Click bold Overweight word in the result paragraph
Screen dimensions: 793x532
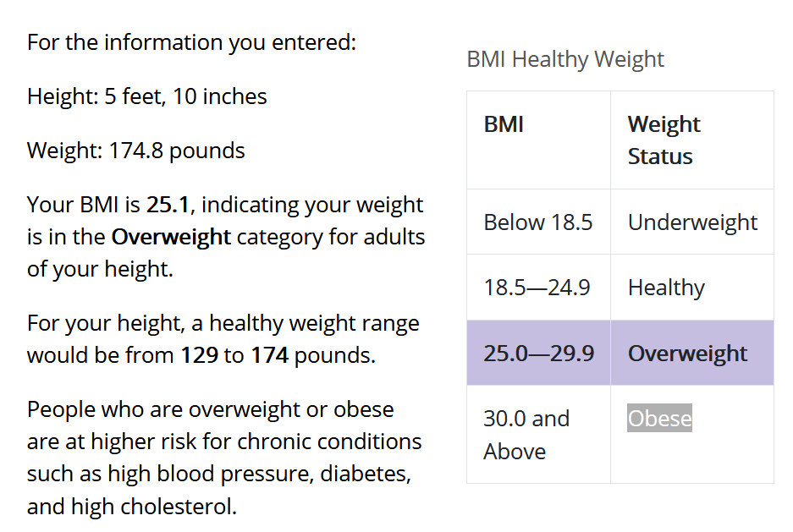click(x=171, y=238)
